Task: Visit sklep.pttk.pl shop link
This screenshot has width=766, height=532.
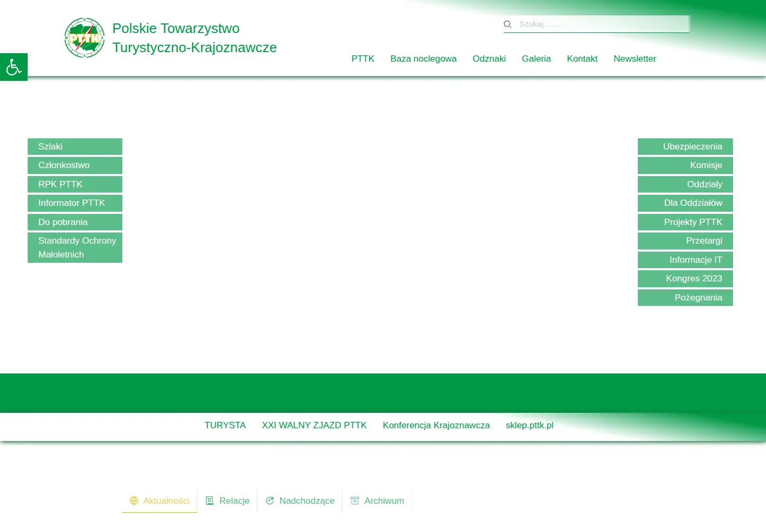Action: click(x=529, y=425)
